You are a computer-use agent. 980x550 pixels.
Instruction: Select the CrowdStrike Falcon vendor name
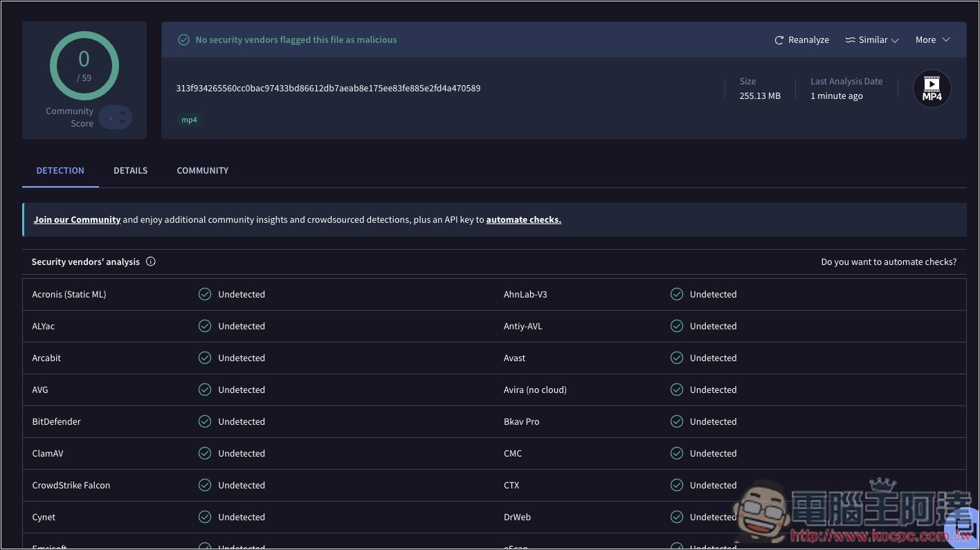coord(71,485)
